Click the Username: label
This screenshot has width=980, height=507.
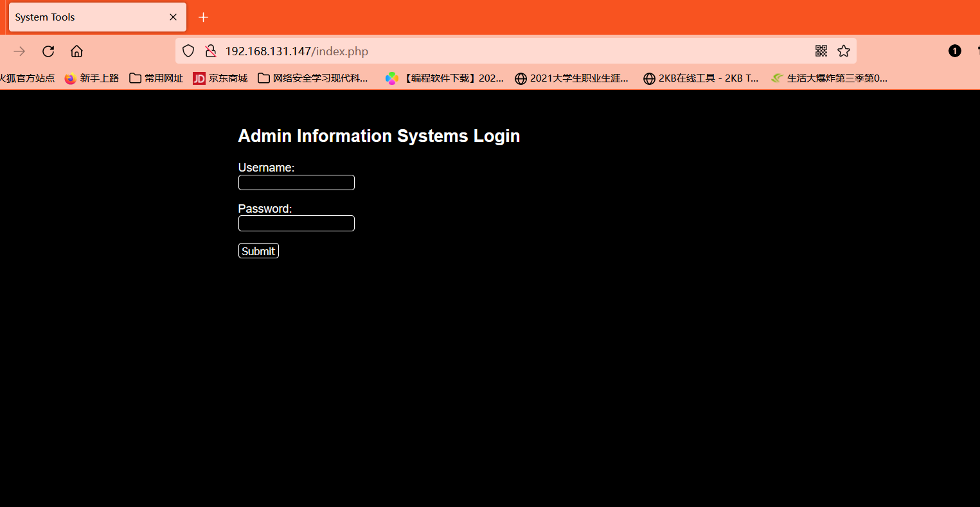pos(266,168)
